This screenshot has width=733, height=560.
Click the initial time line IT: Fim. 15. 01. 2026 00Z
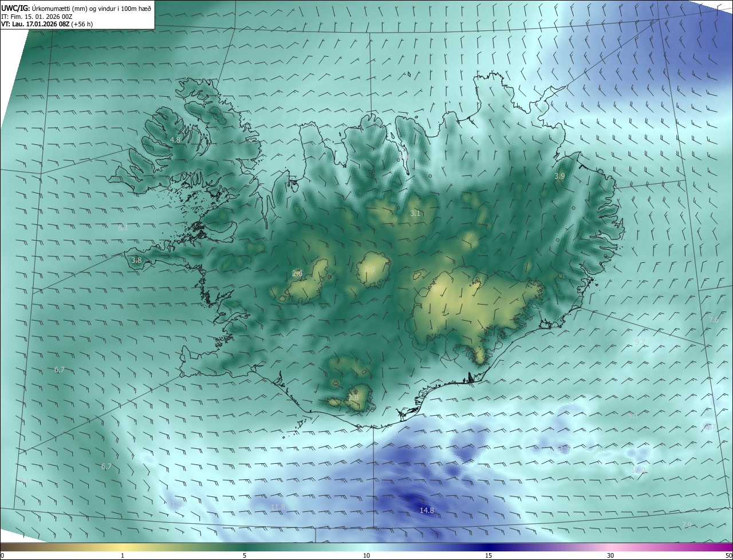[x=37, y=16]
